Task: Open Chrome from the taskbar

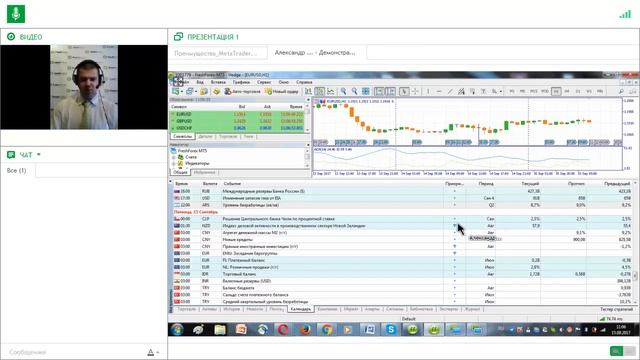Action: point(326,329)
